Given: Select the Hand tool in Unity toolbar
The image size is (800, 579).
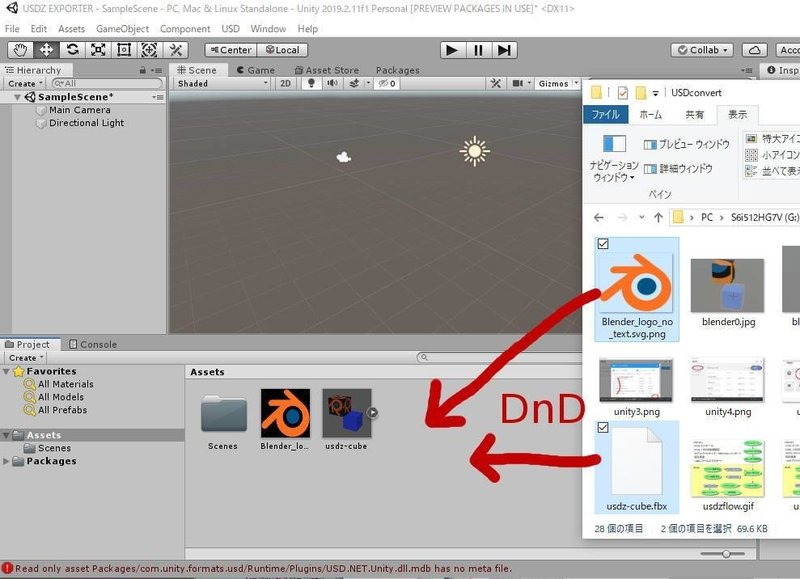Looking at the screenshot, I should pyautogui.click(x=20, y=50).
